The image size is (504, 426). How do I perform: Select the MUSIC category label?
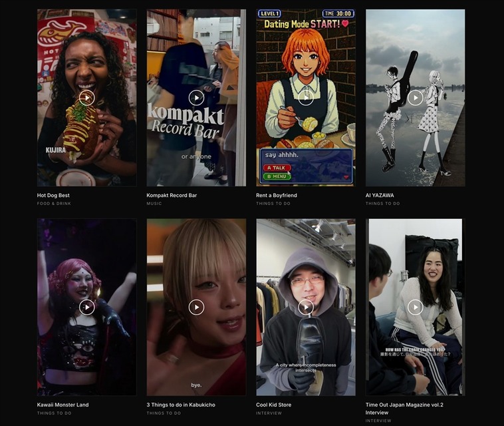point(154,203)
